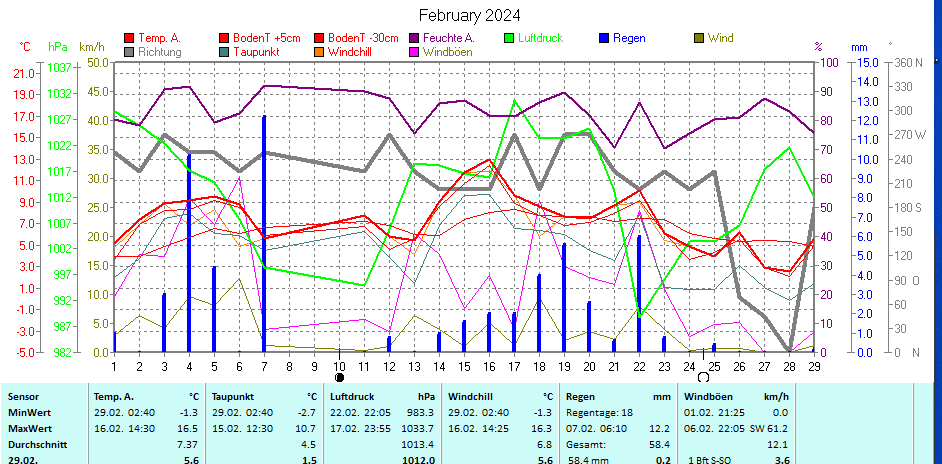Click the blue Regen legend swatch
942x464 pixels.
[604, 38]
